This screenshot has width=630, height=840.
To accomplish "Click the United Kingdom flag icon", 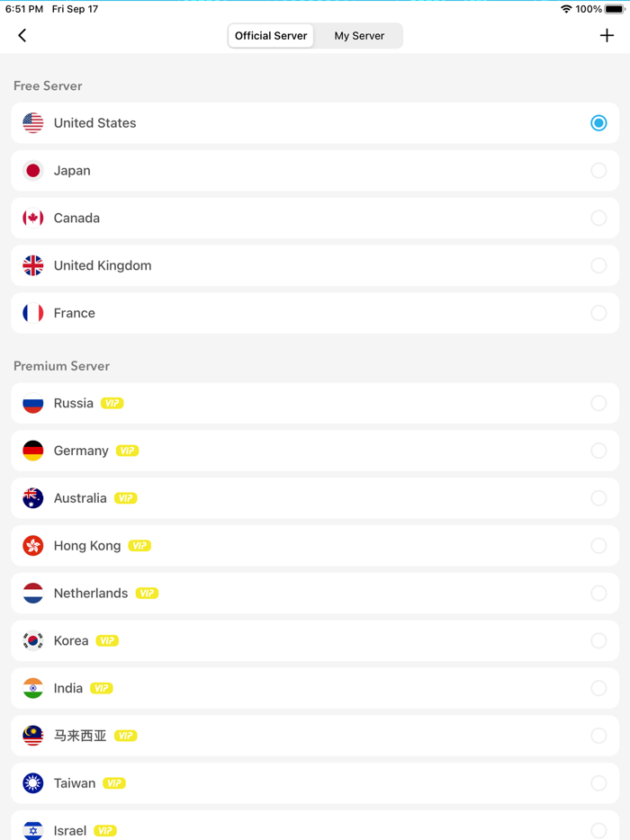I will tap(32, 265).
